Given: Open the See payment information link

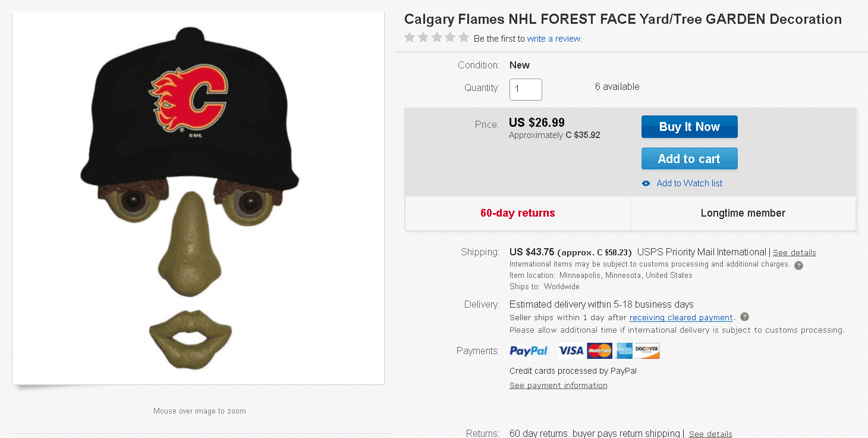Looking at the screenshot, I should [x=558, y=386].
